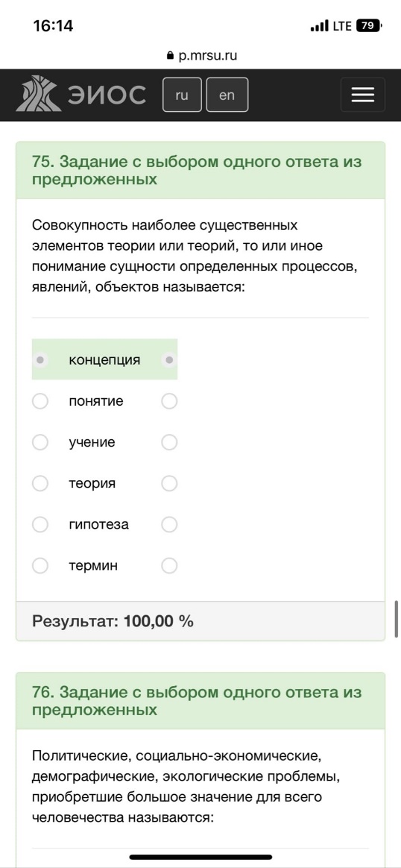The image size is (401, 868).
Task: Choose the left radio button for учение
Action: tap(40, 442)
